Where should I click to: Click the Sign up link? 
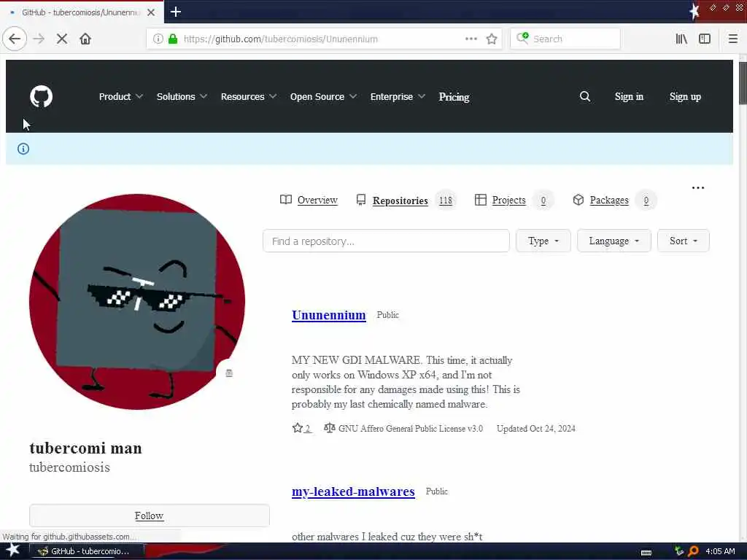(x=685, y=97)
